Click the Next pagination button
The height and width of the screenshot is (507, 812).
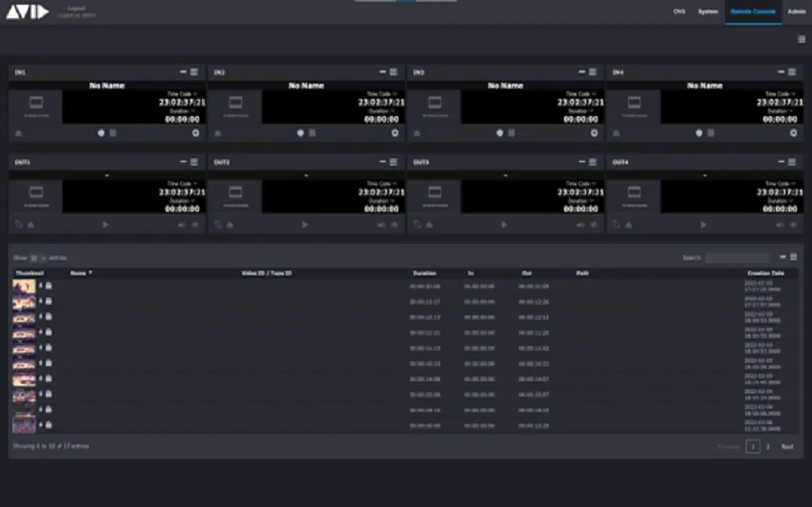(787, 446)
